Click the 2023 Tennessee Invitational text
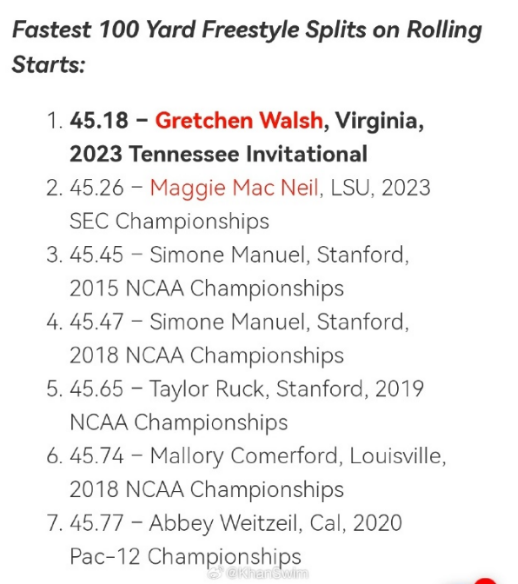The width and height of the screenshot is (518, 584). click(218, 154)
